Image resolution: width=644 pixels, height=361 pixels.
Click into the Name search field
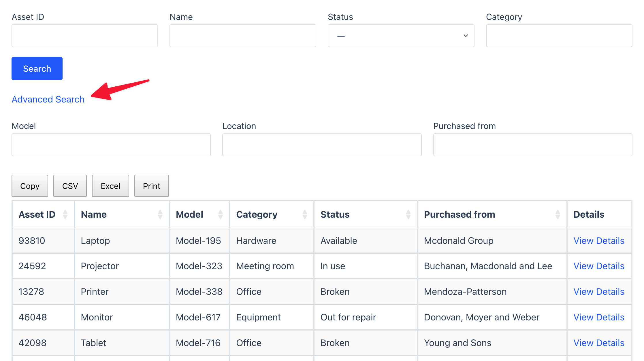click(x=243, y=36)
